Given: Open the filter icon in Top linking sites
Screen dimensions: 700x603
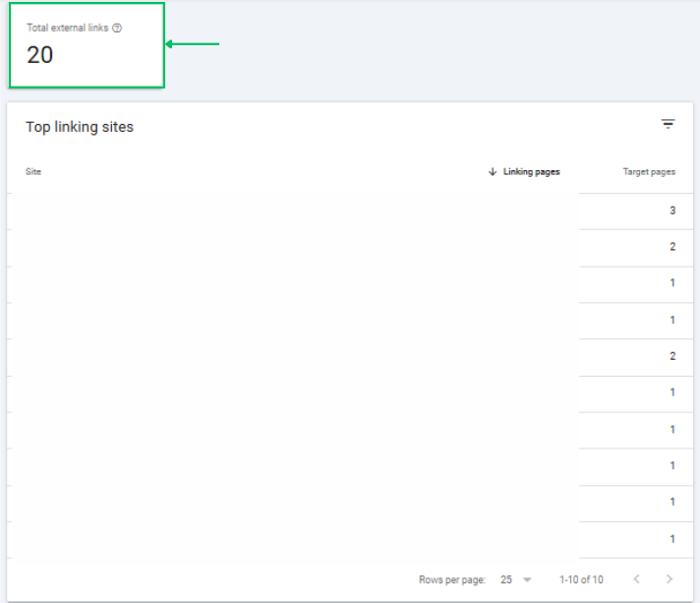Looking at the screenshot, I should coord(668,124).
